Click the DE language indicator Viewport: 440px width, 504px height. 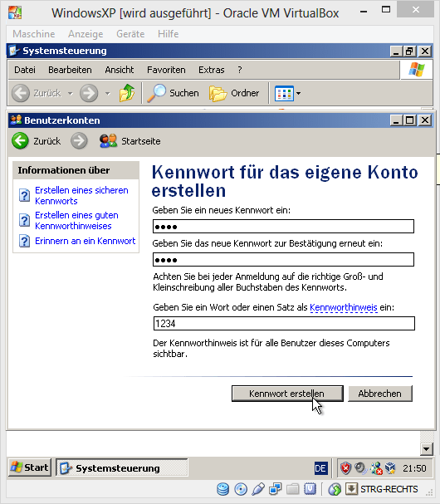(x=320, y=468)
